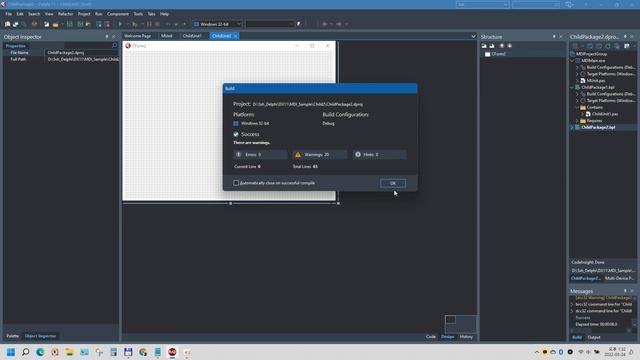The height and width of the screenshot is (360, 640).
Task: Show hidden system tray icons
Action: (x=536, y=352)
